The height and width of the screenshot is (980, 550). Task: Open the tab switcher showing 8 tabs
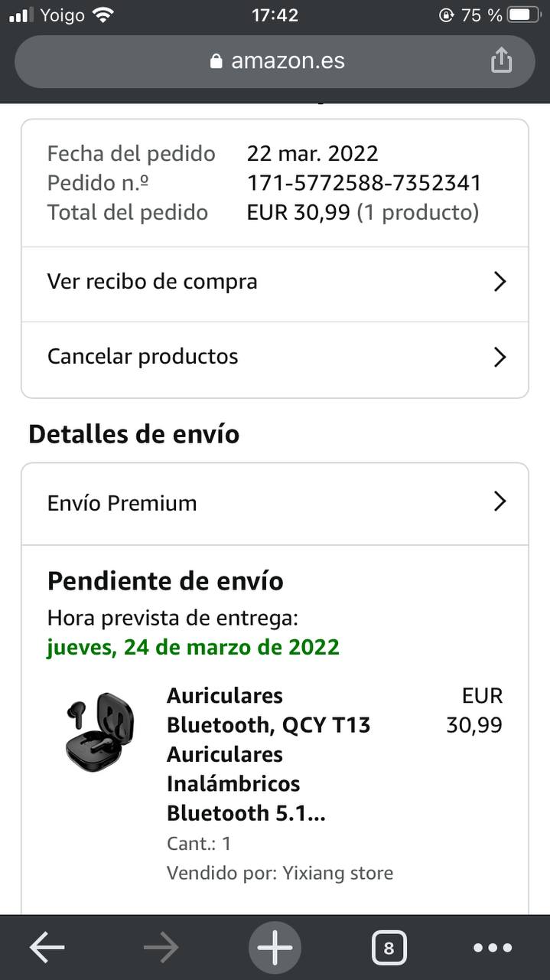tap(389, 949)
